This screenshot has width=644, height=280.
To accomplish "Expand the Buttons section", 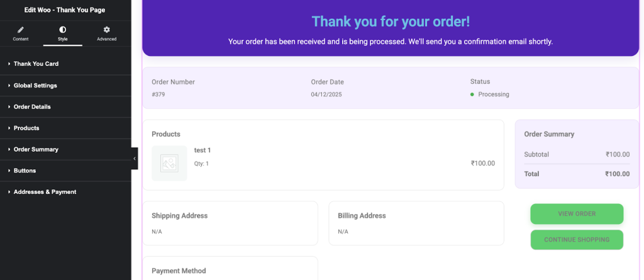I will coord(25,171).
